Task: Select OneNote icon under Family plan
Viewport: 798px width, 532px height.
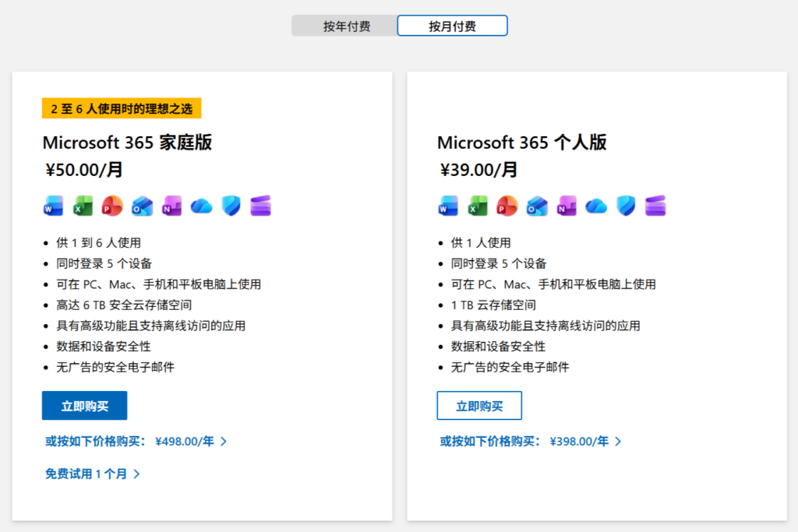Action: click(x=171, y=206)
